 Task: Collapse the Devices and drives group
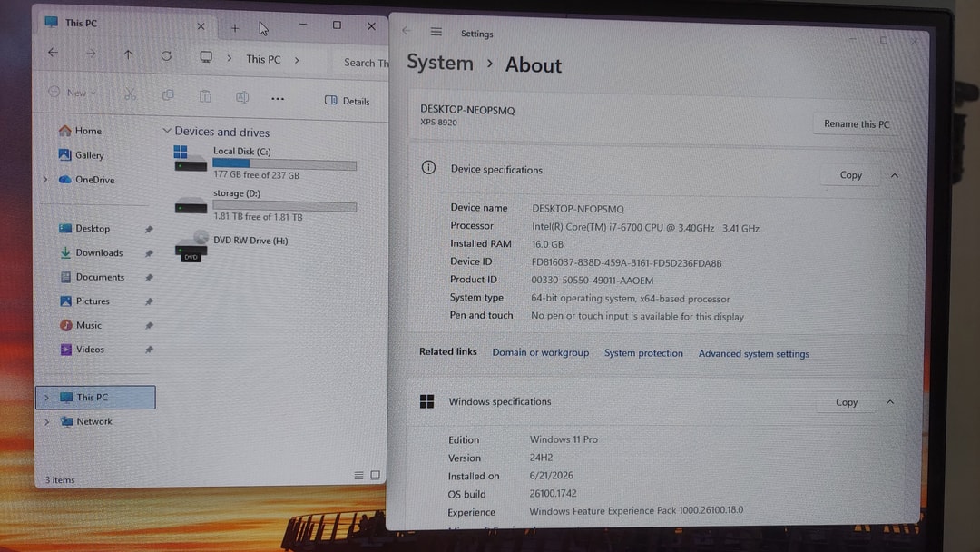click(x=167, y=131)
